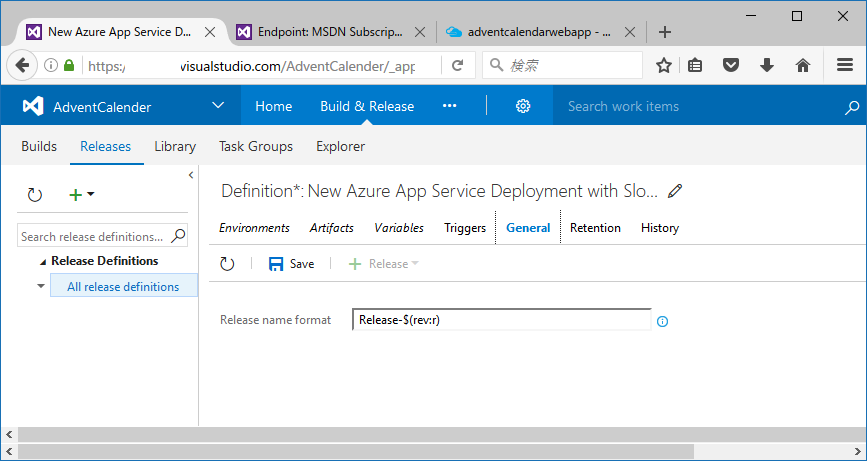Open the Library hub link
Image resolution: width=867 pixels, height=461 pixels.
pyautogui.click(x=175, y=146)
